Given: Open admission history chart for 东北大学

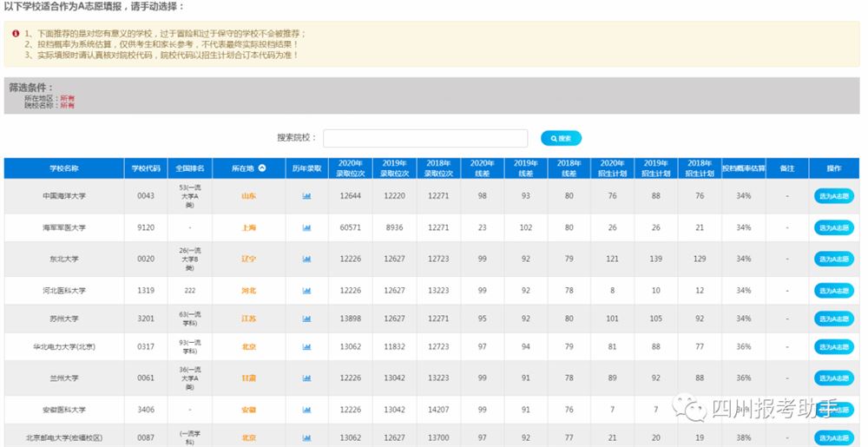Looking at the screenshot, I should coord(306,259).
